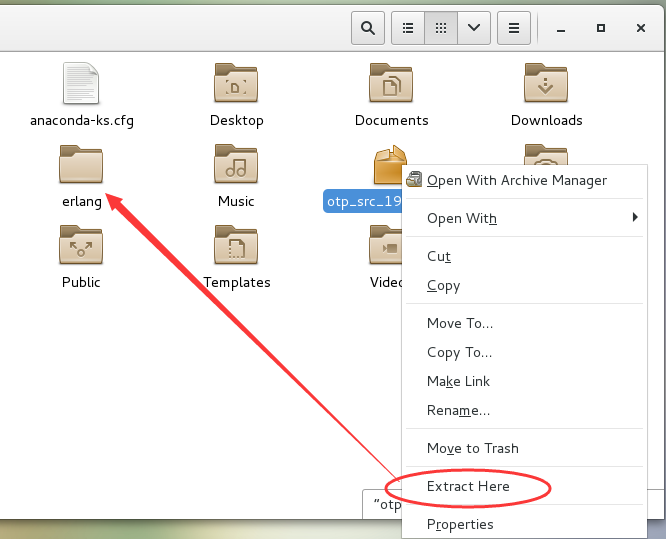666x539 pixels.
Task: Click the Archive Manager icon in menu
Action: [x=414, y=180]
